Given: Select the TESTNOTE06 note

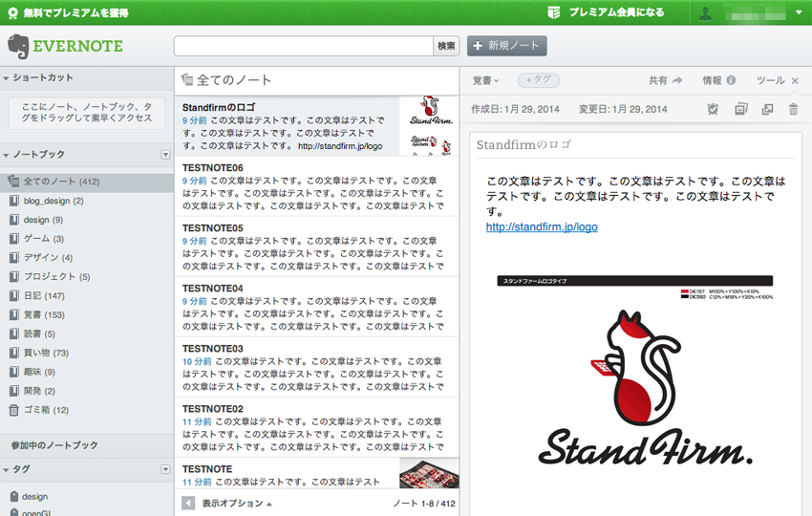Looking at the screenshot, I should coord(317,186).
